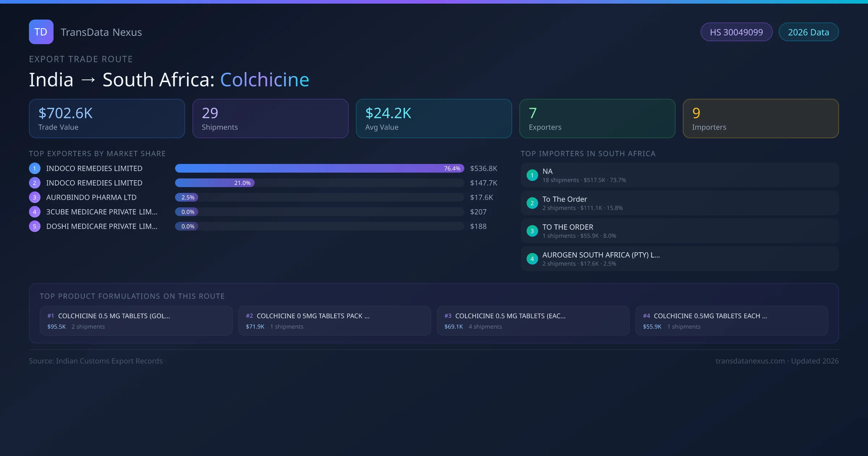This screenshot has width=868, height=456.
Task: Click the green rank 1 NA importer badge
Action: [x=532, y=175]
